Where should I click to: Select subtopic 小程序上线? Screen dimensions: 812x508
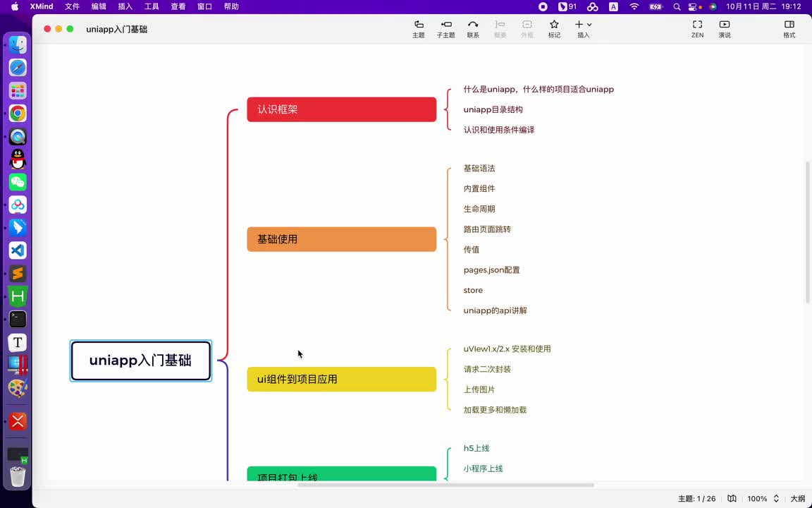(483, 468)
